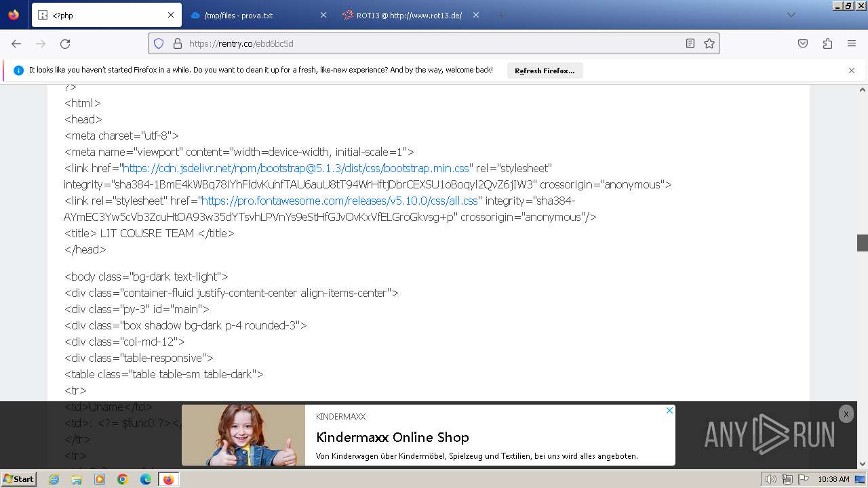Click the container-fluid justify-content-center div line
Image resolution: width=868 pixels, height=488 pixels.
(231, 293)
